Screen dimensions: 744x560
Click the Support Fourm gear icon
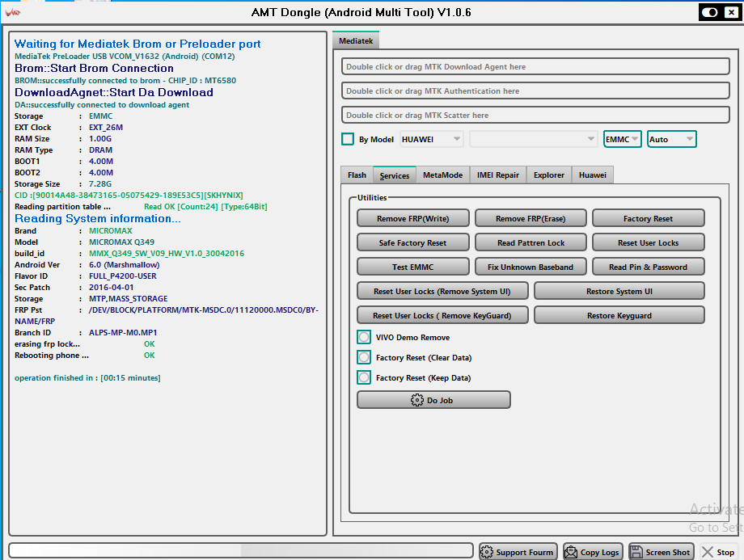pyautogui.click(x=486, y=552)
